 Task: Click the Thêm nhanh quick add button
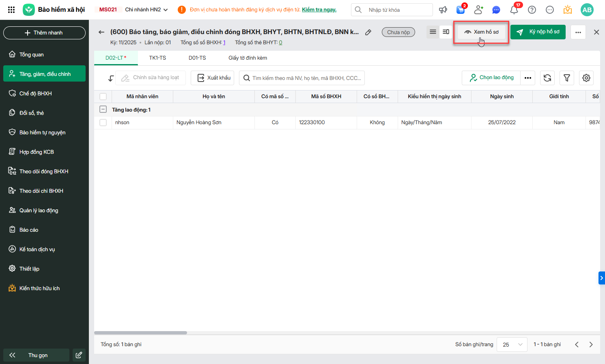click(x=44, y=33)
